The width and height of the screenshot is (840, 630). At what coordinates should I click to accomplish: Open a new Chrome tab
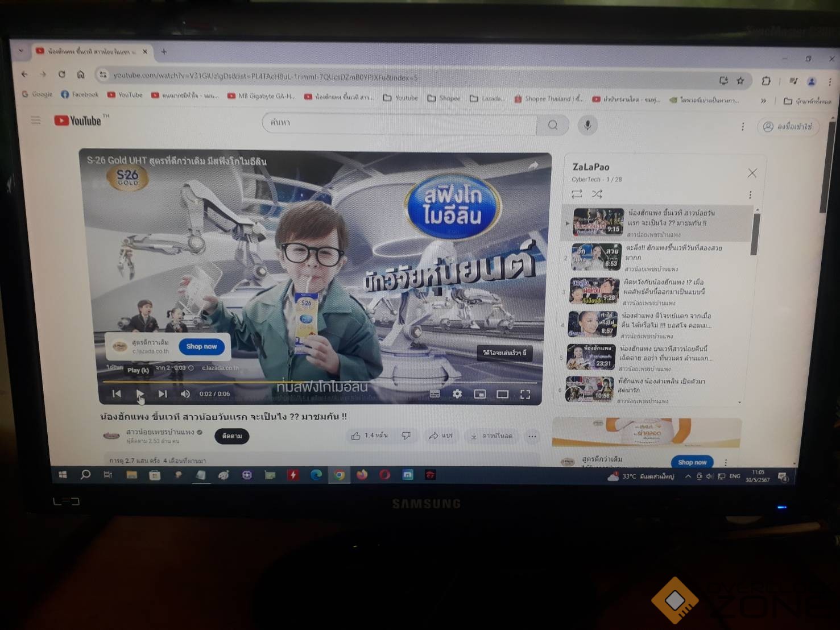tap(164, 52)
